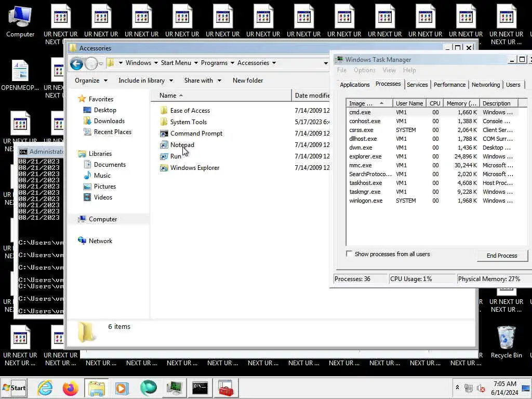Select the Command Prompt shortcut

point(191,134)
